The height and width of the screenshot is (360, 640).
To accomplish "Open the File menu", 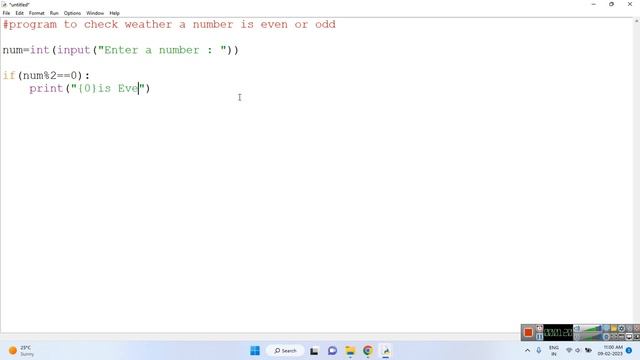I will tap(6, 13).
